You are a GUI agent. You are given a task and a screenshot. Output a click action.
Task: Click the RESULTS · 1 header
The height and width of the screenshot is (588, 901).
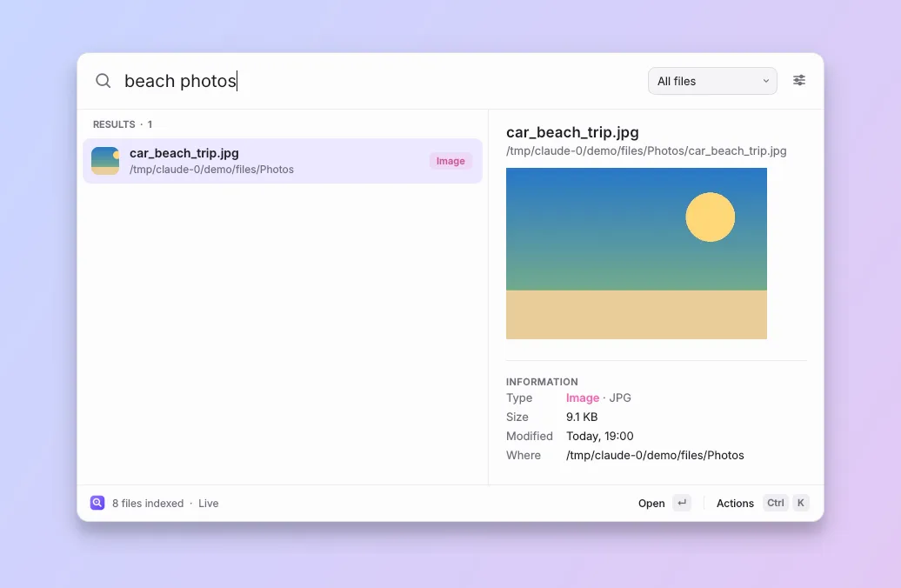click(x=123, y=124)
